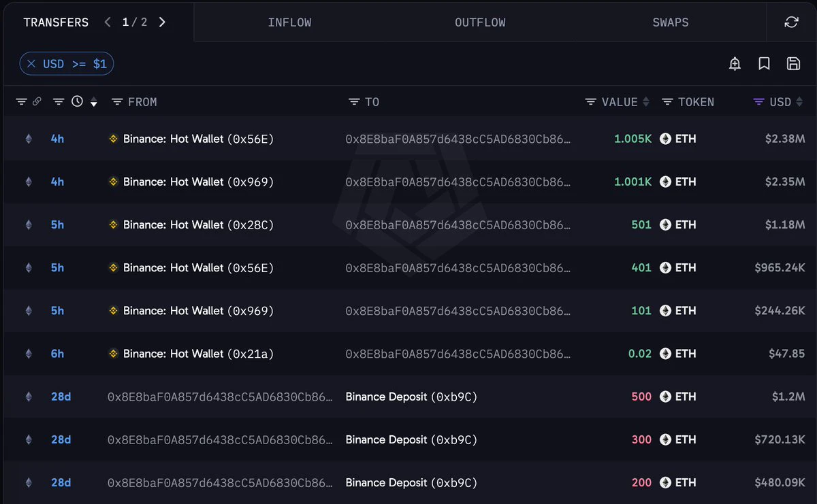Click the refresh transfers icon

791,22
